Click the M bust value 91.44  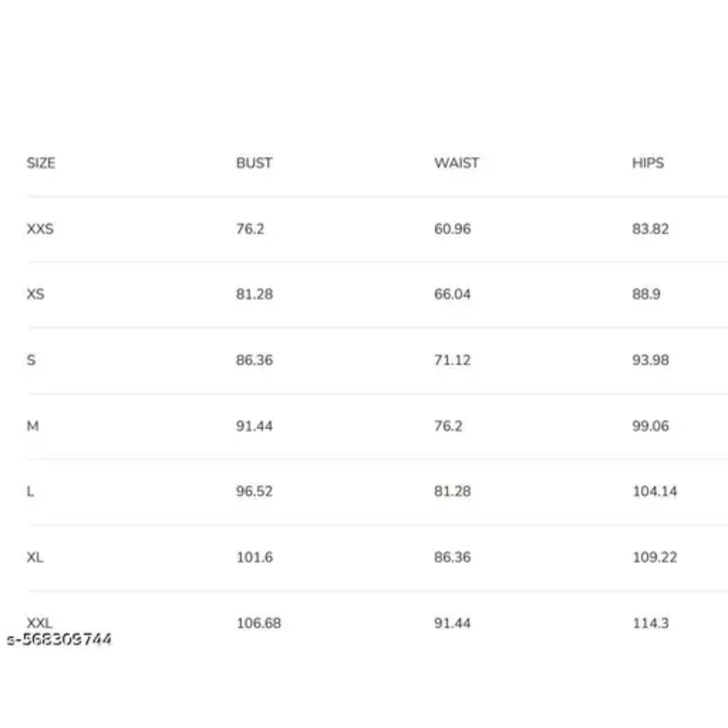(x=254, y=426)
